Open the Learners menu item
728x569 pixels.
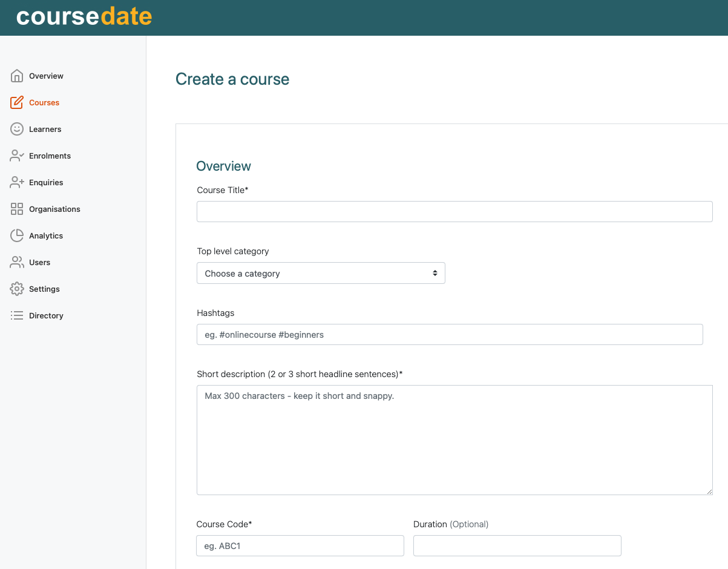tap(45, 129)
